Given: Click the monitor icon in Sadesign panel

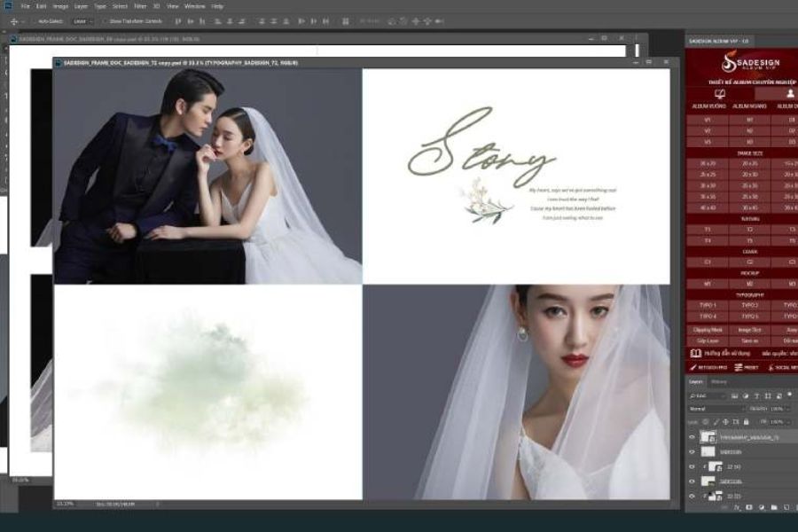Looking at the screenshot, I should coord(720,93).
